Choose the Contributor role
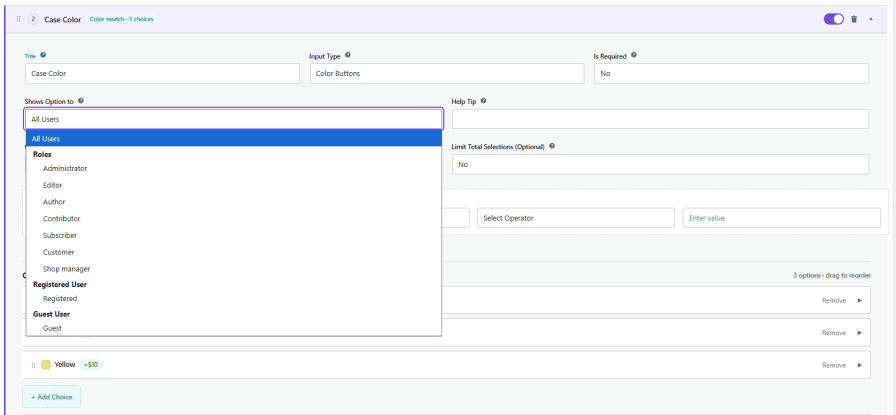The width and height of the screenshot is (896, 415). click(x=234, y=218)
